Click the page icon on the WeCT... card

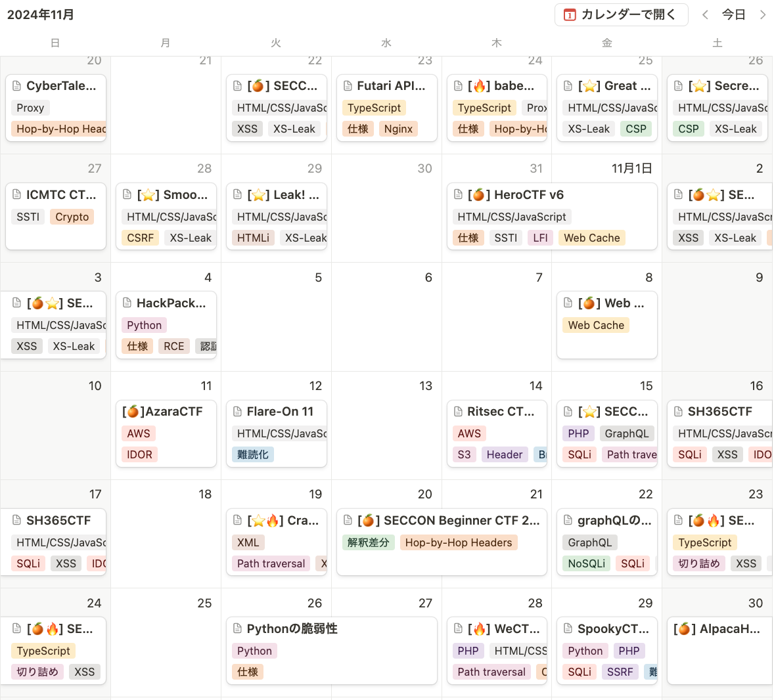click(458, 628)
